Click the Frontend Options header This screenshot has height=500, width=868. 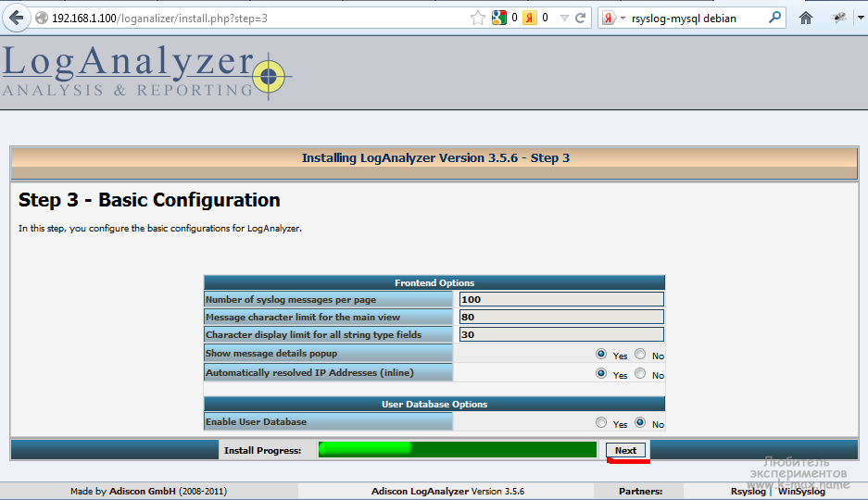tap(434, 282)
